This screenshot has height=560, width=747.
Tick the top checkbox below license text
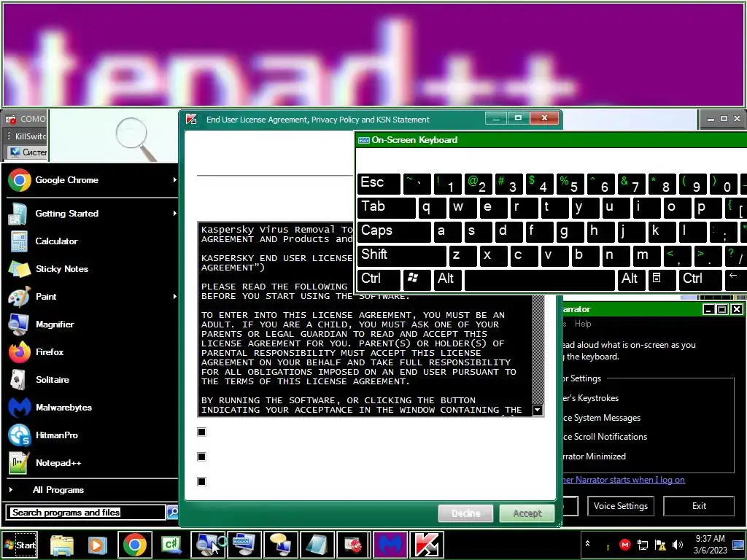(201, 432)
